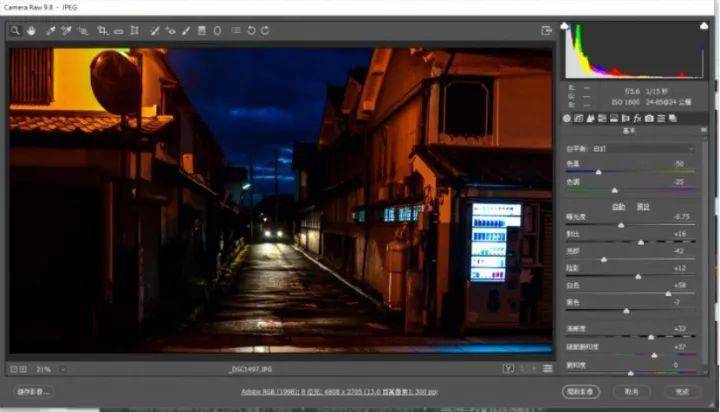Select the Hand tool
The image size is (720, 412).
[x=31, y=31]
